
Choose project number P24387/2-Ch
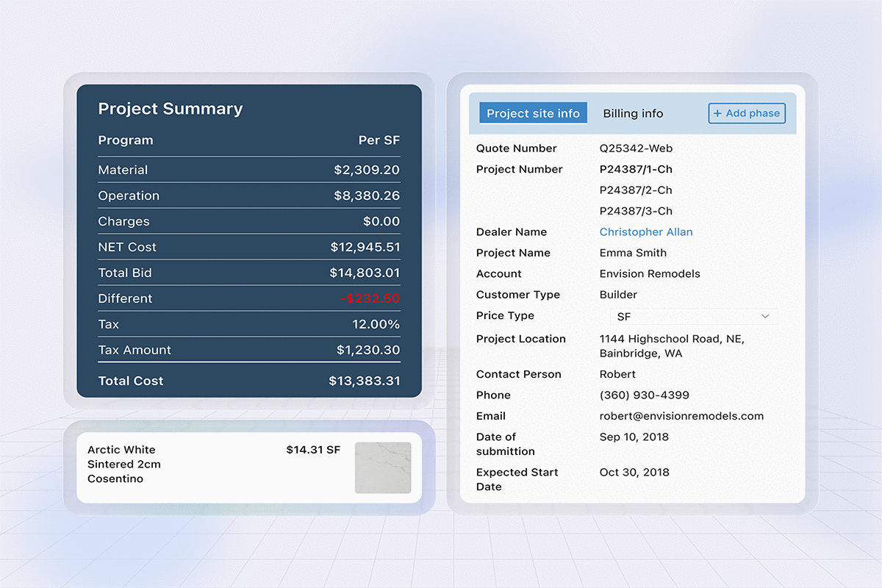(636, 190)
